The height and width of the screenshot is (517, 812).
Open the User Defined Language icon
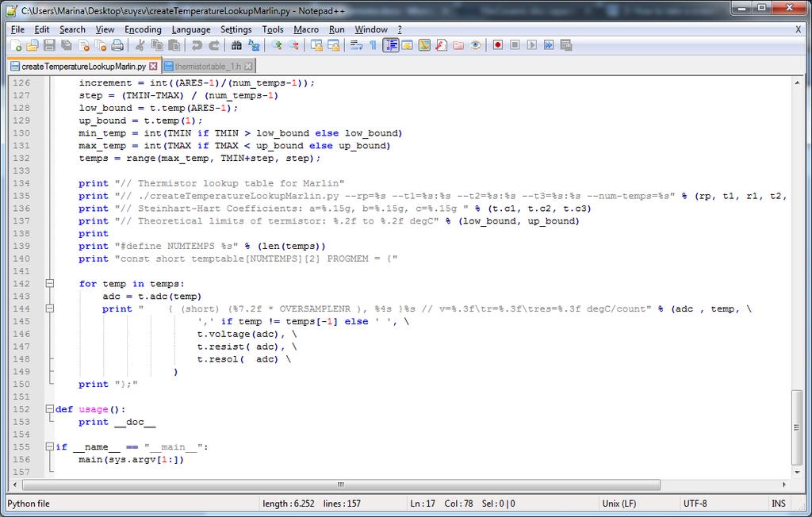tap(408, 45)
